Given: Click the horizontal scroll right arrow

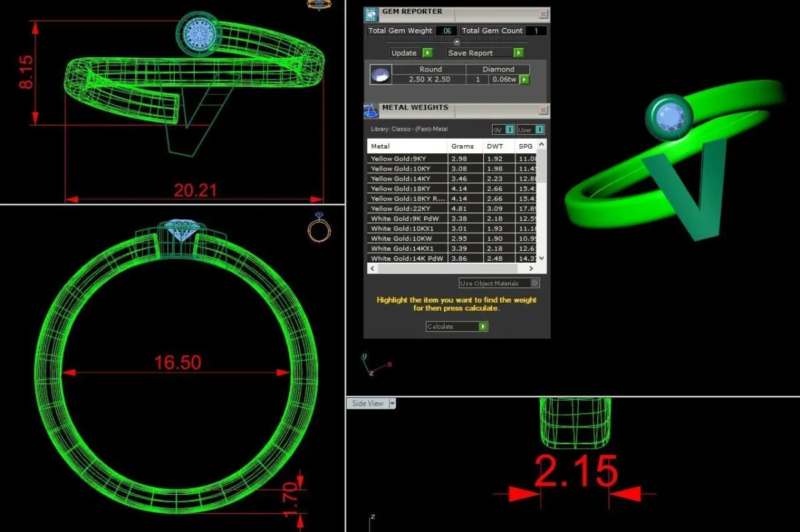Looking at the screenshot, I should click(x=531, y=268).
